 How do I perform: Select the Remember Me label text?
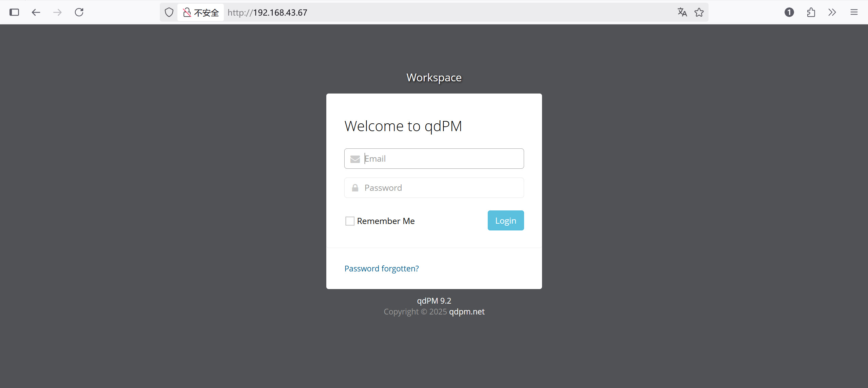tap(386, 221)
